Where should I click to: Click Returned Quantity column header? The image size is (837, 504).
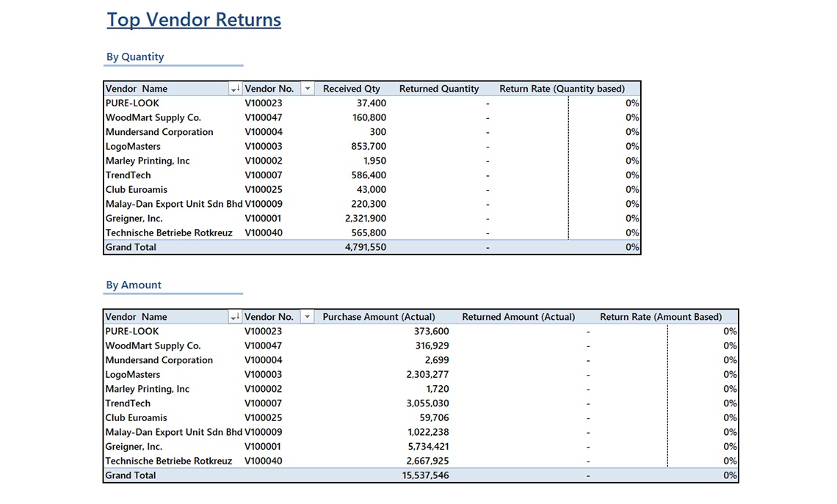coord(439,89)
